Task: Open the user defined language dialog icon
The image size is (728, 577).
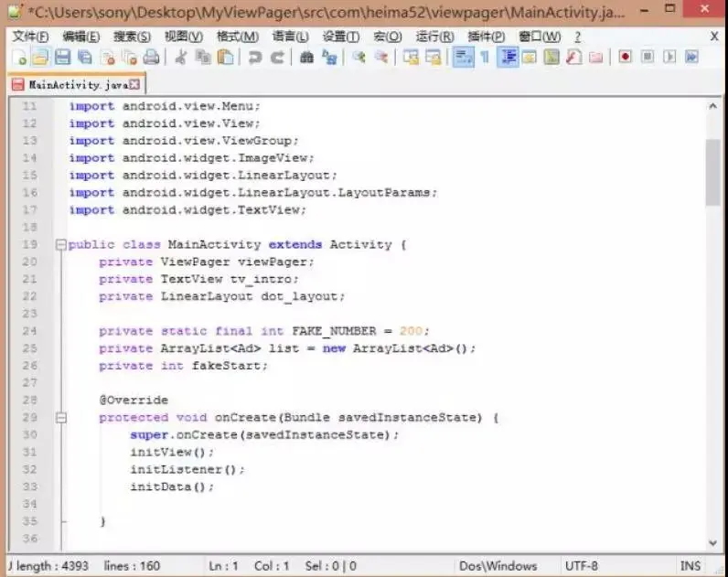Action: click(530, 58)
